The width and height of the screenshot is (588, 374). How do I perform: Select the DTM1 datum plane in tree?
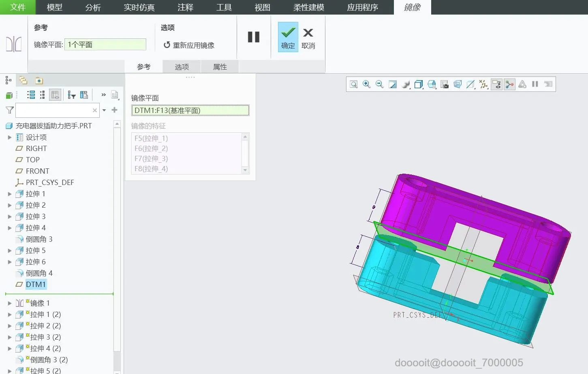point(36,285)
